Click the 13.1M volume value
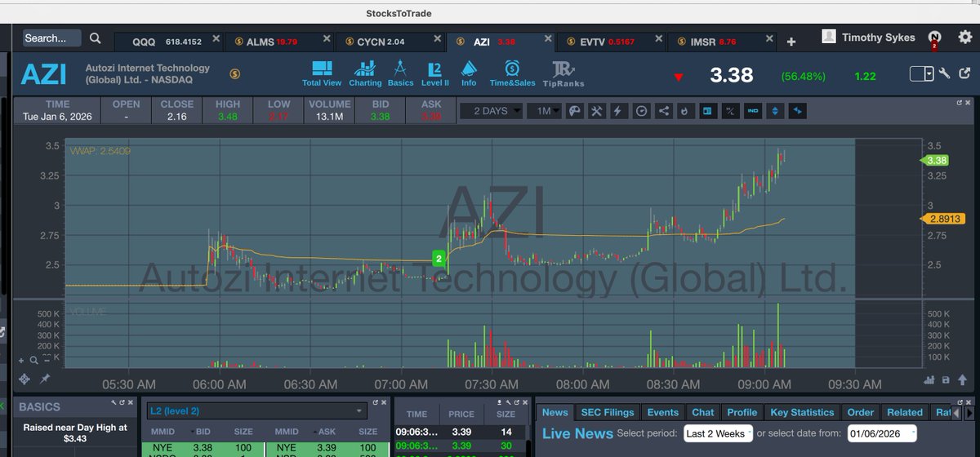This screenshot has height=457, width=980. [x=329, y=117]
